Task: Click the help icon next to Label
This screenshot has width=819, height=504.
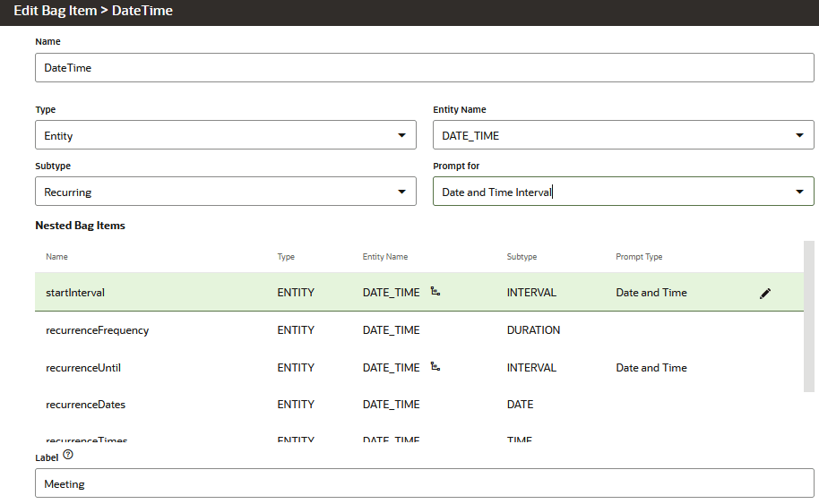Action: [68, 455]
